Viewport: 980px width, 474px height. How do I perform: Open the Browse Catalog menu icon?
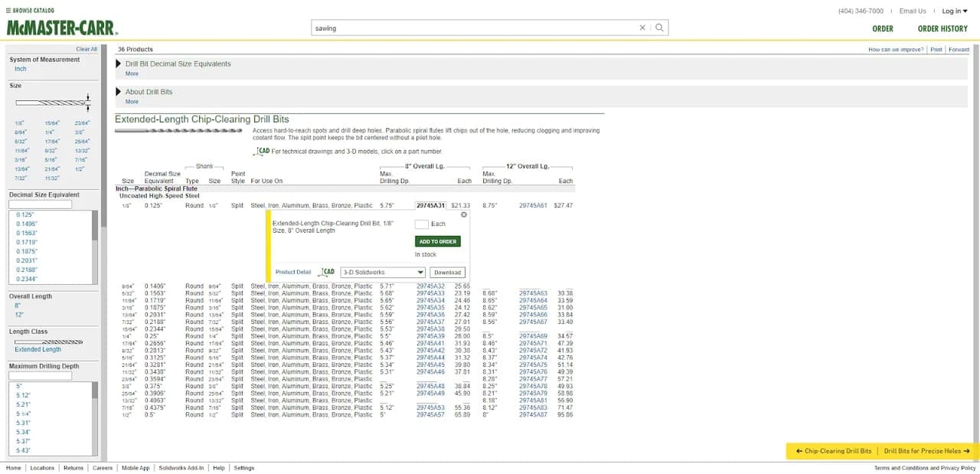[x=9, y=11]
